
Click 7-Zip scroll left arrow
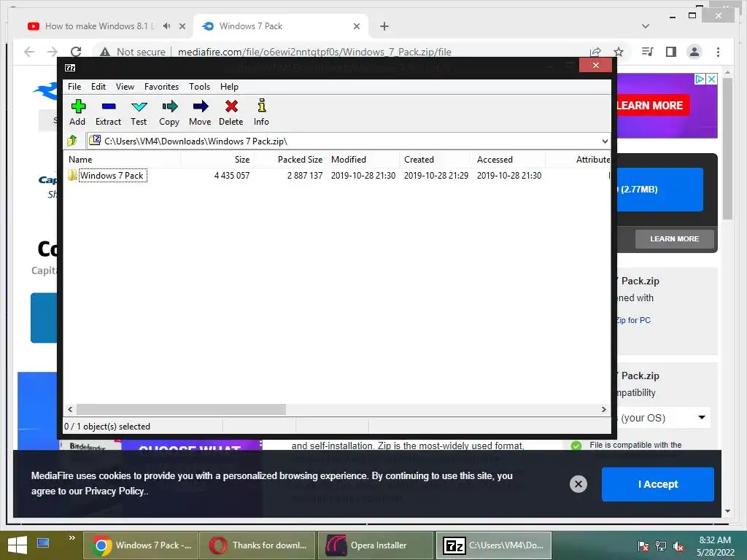coord(71,410)
